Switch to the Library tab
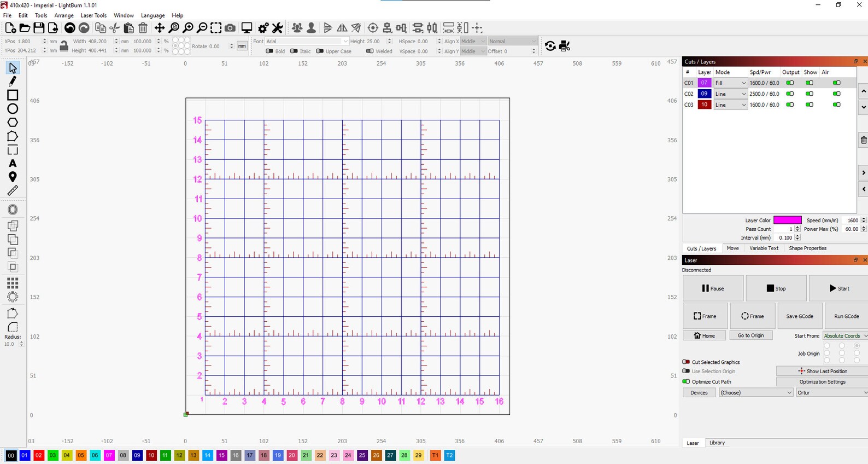 (x=717, y=443)
